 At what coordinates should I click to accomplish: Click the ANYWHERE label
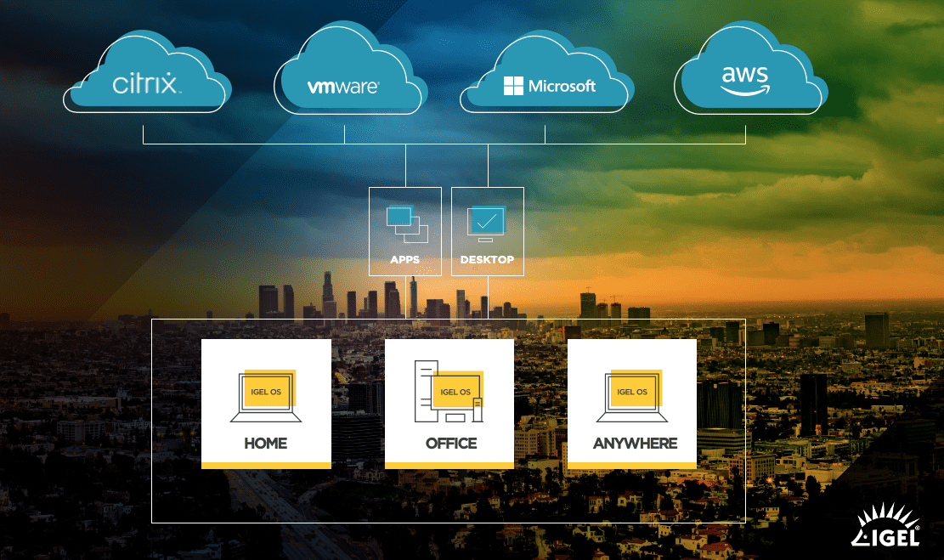[635, 444]
